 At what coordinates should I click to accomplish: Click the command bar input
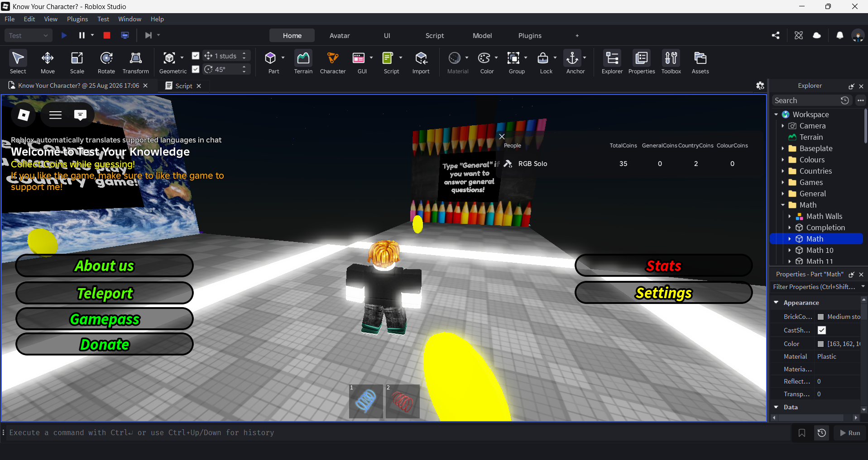click(x=398, y=433)
